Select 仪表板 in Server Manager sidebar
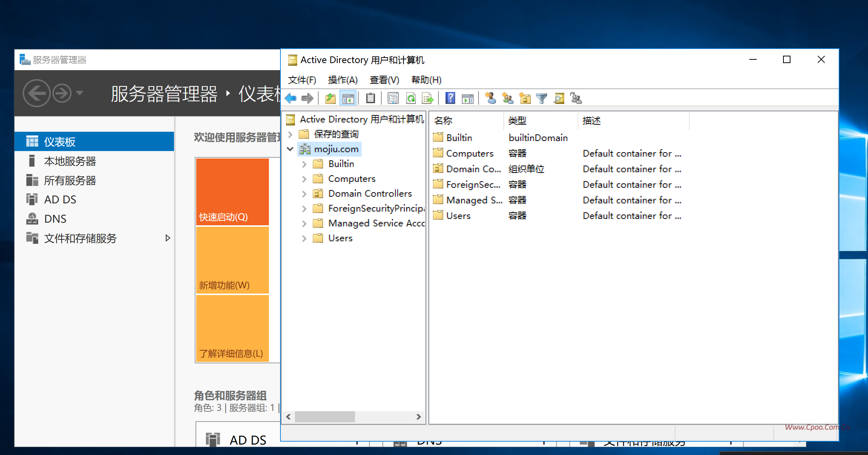 94,141
